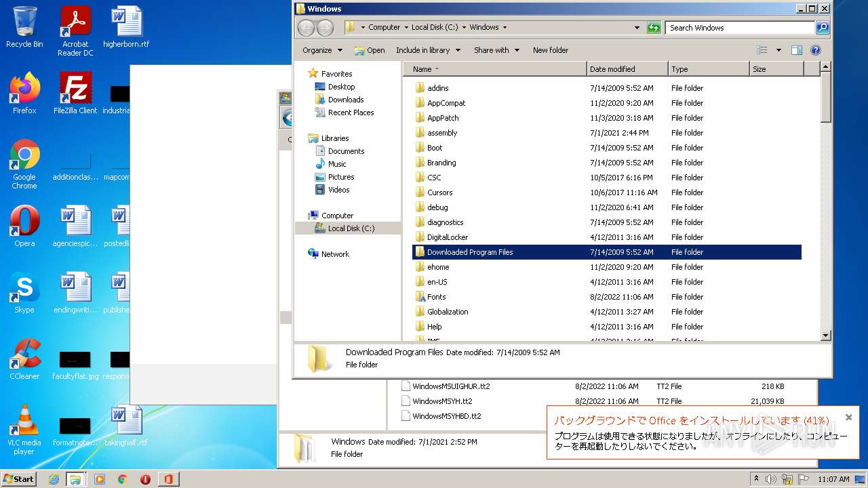Launch Acrobat Reader DC from desktop
Image resolution: width=868 pixels, height=488 pixels.
75,31
